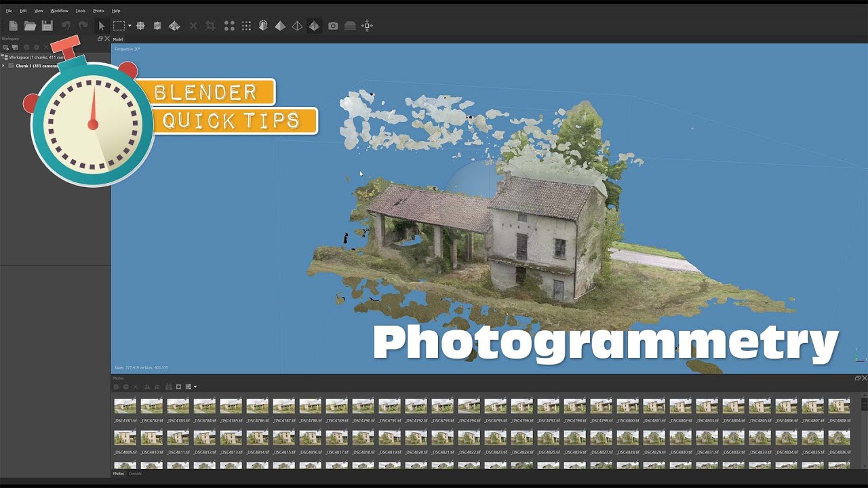Open the Photos view mode dropdown arrow
868x488 pixels.
tap(195, 387)
